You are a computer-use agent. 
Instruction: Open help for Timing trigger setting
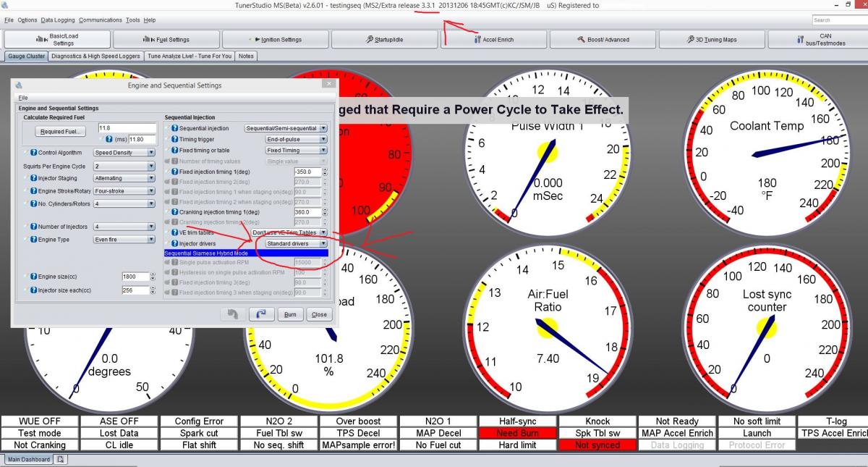175,139
